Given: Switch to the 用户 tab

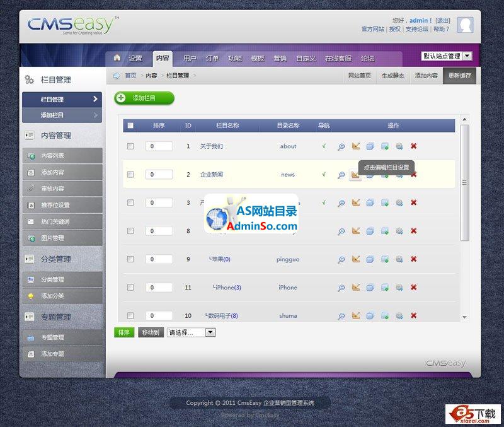Looking at the screenshot, I should point(190,59).
